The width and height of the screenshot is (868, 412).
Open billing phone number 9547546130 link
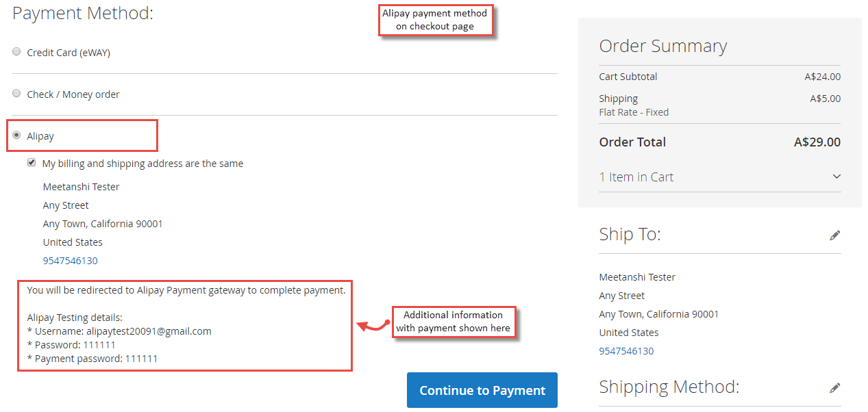coord(71,261)
